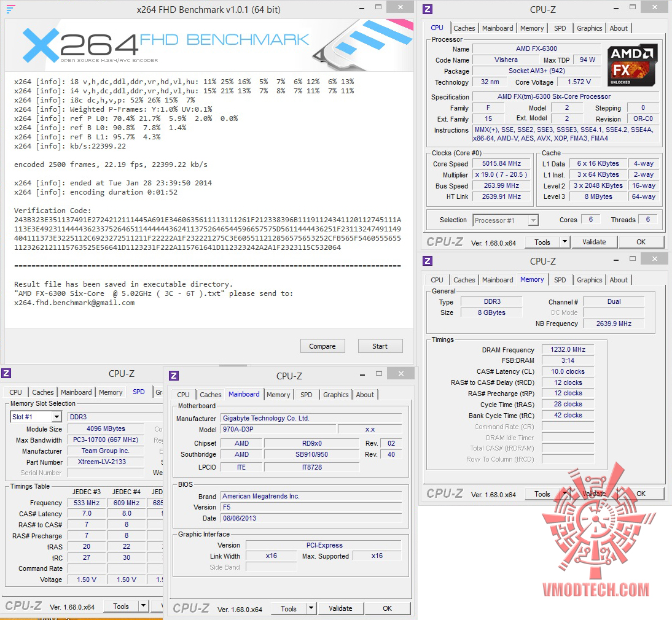Select Graphics tab in the Mainboard CPU-Z window

click(x=335, y=395)
